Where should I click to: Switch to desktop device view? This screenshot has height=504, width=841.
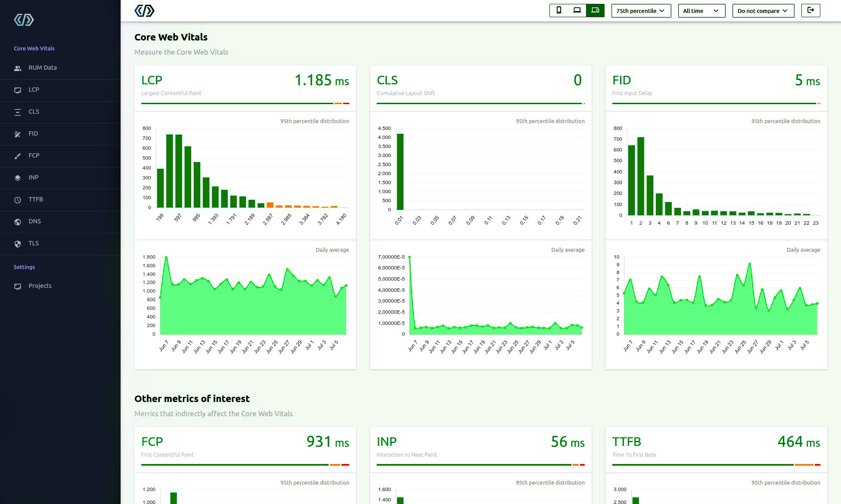(577, 11)
